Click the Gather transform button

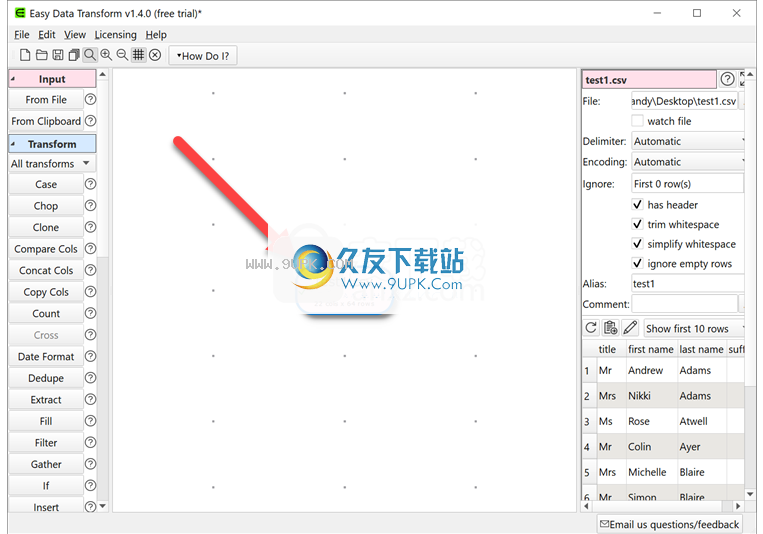coord(46,464)
